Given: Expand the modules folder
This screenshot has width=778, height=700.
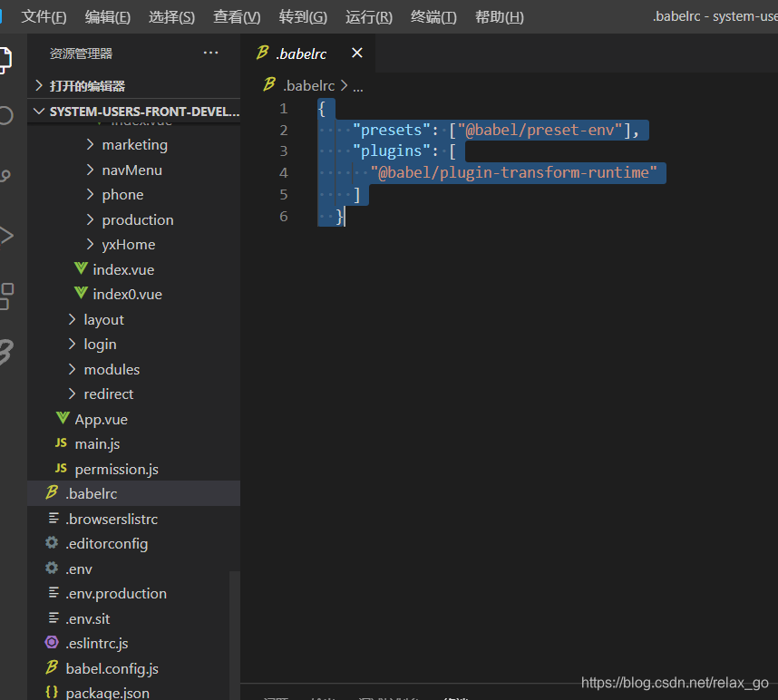Looking at the screenshot, I should (72, 369).
